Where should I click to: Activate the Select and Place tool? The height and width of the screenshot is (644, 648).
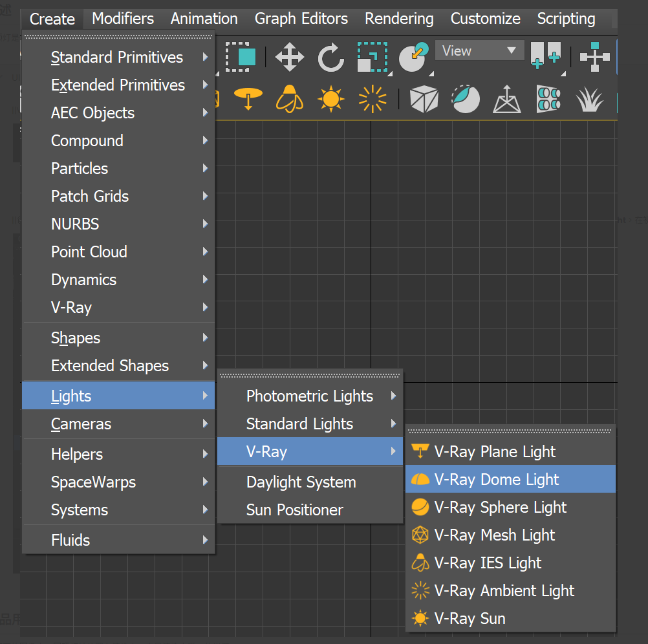tap(414, 57)
